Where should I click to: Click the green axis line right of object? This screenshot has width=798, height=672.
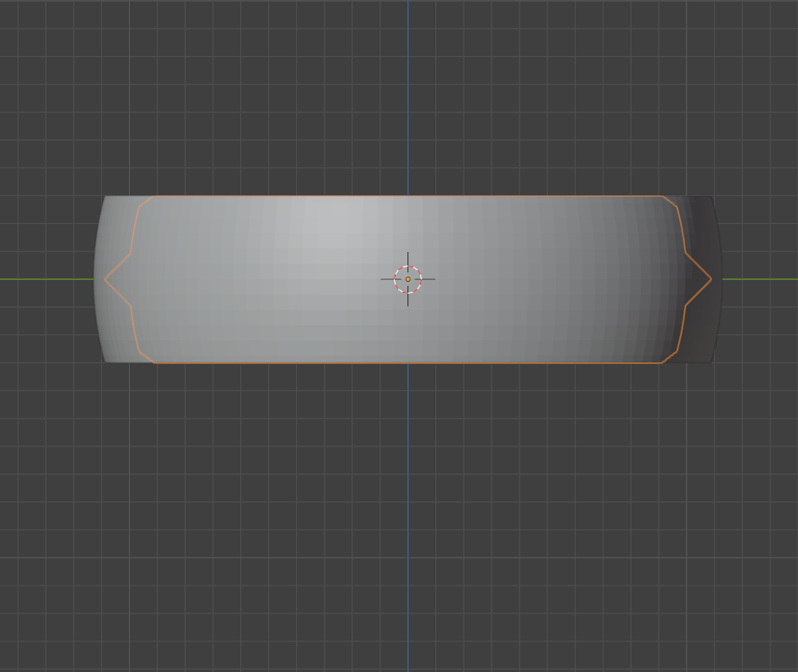click(760, 279)
